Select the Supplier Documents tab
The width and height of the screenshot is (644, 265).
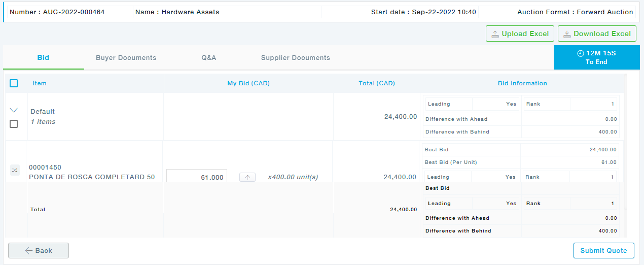[295, 58]
